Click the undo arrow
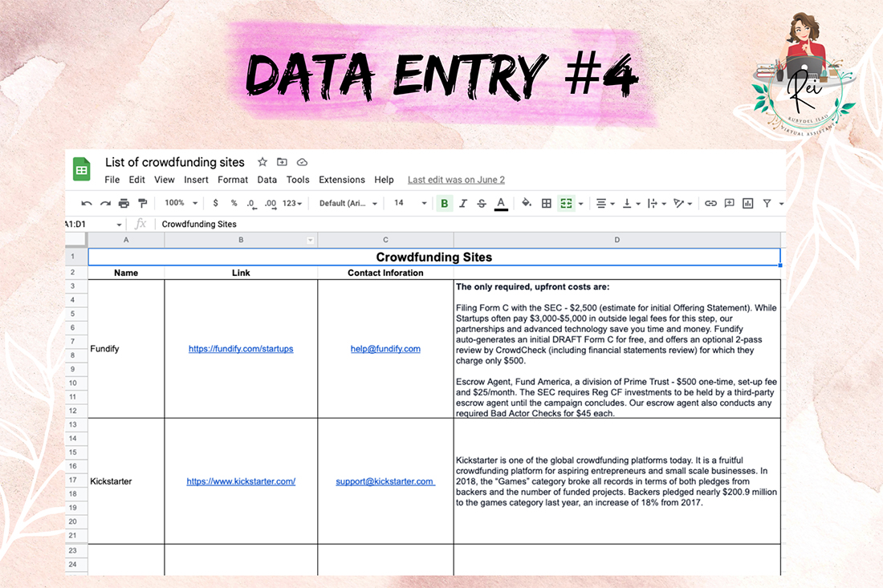Viewport: 883px width, 588px height. point(87,203)
